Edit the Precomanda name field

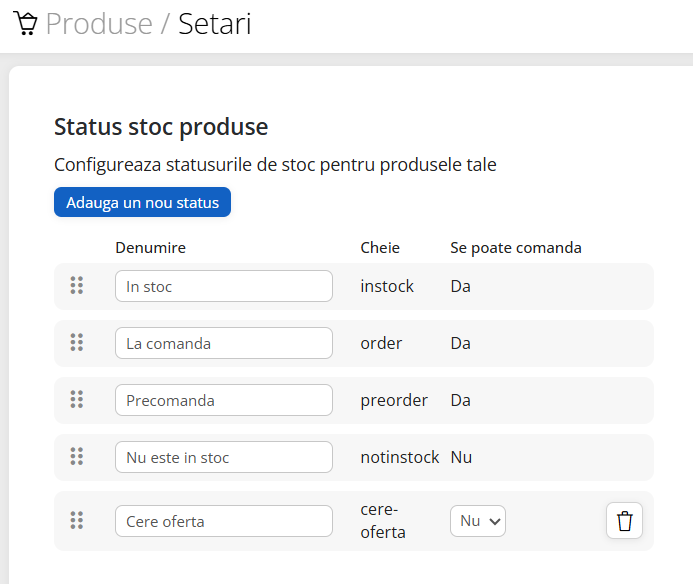tap(224, 400)
